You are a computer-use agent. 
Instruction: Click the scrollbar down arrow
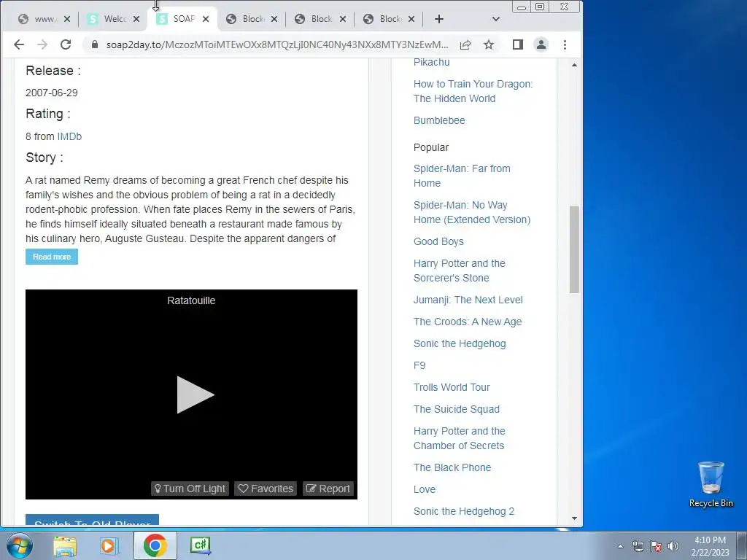coord(574,518)
